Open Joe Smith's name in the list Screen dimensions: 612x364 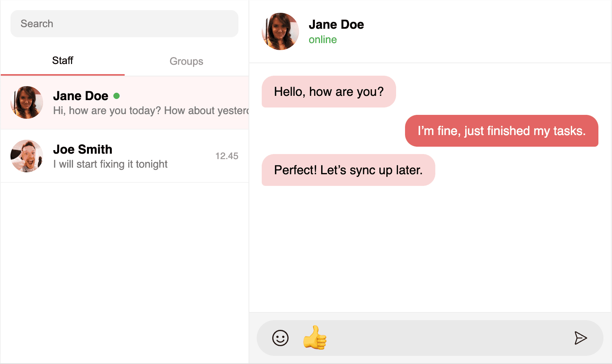tap(83, 149)
